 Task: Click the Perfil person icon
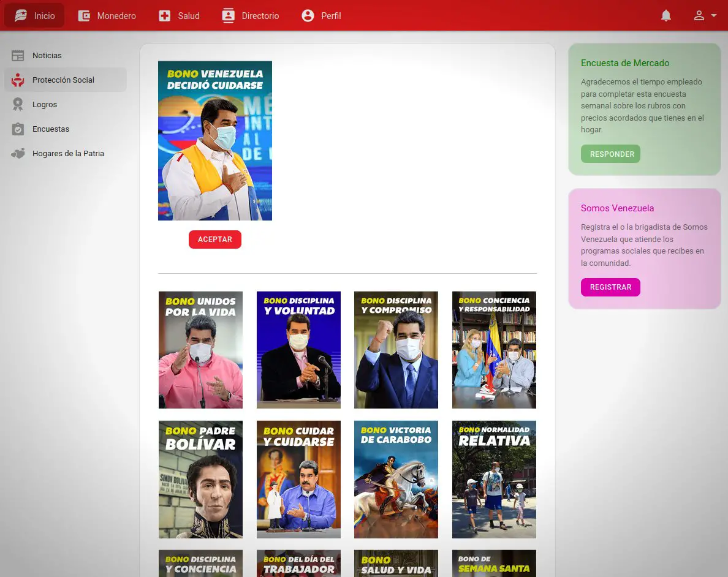click(308, 16)
